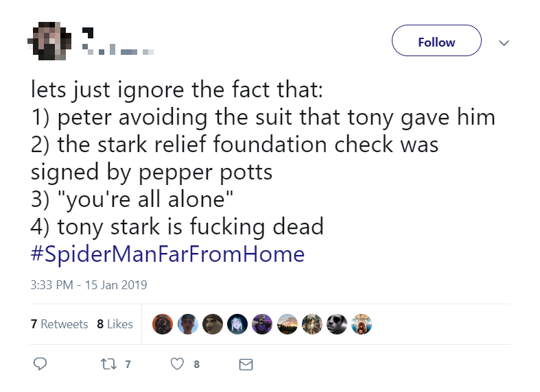540x392 pixels.
Task: Click the author's blurred username handle
Action: (x=117, y=51)
